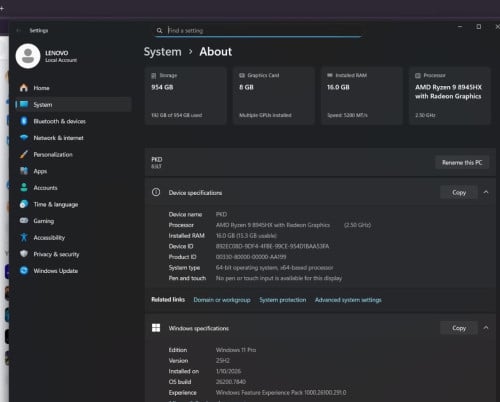Open Personalization settings
The width and height of the screenshot is (500, 402).
pyautogui.click(x=73, y=154)
